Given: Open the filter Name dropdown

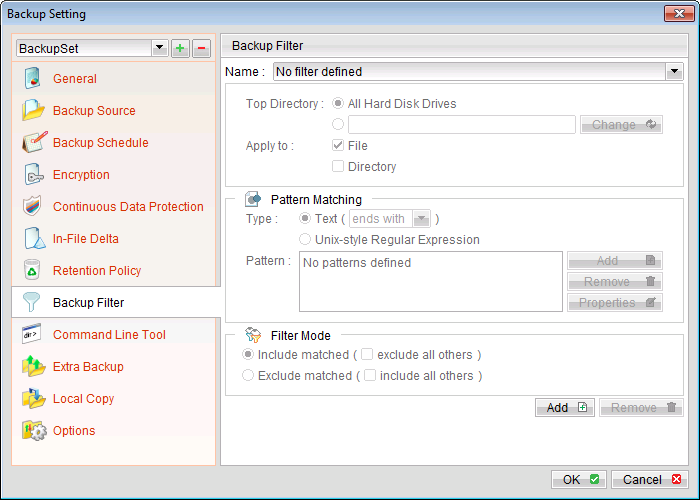Looking at the screenshot, I should tap(674, 71).
